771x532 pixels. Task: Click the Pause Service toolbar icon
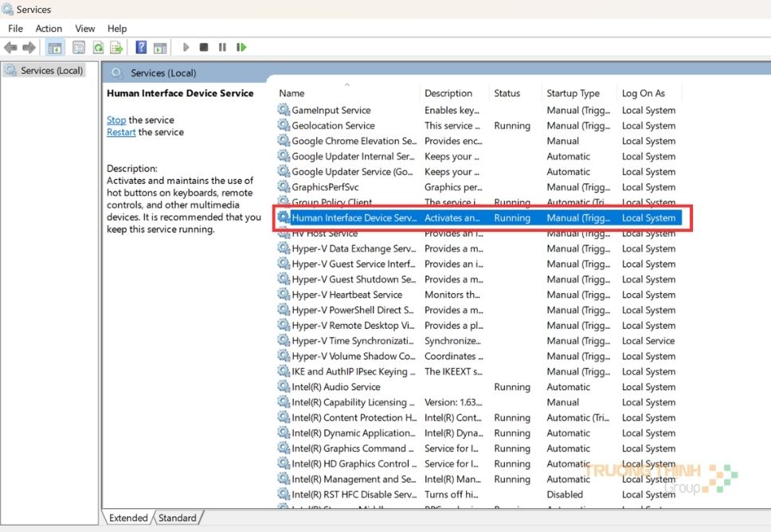pyautogui.click(x=222, y=48)
